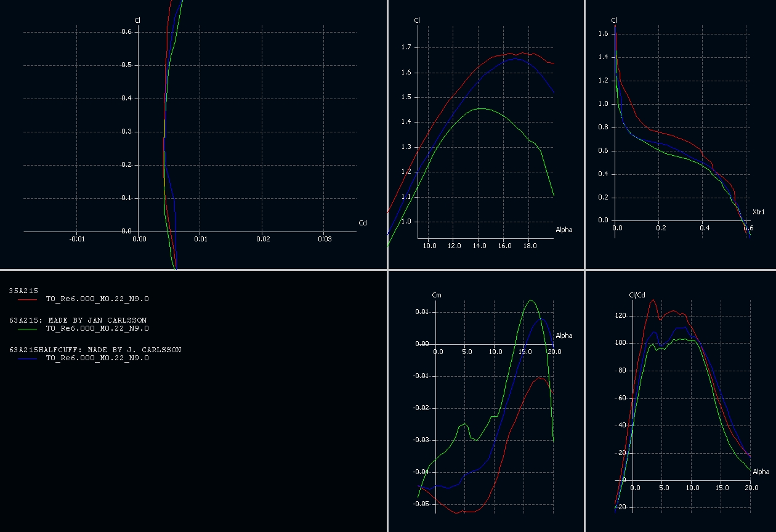Click the Alpha label on the Cm graph
Viewport: 776px width, 532px height.
(564, 336)
